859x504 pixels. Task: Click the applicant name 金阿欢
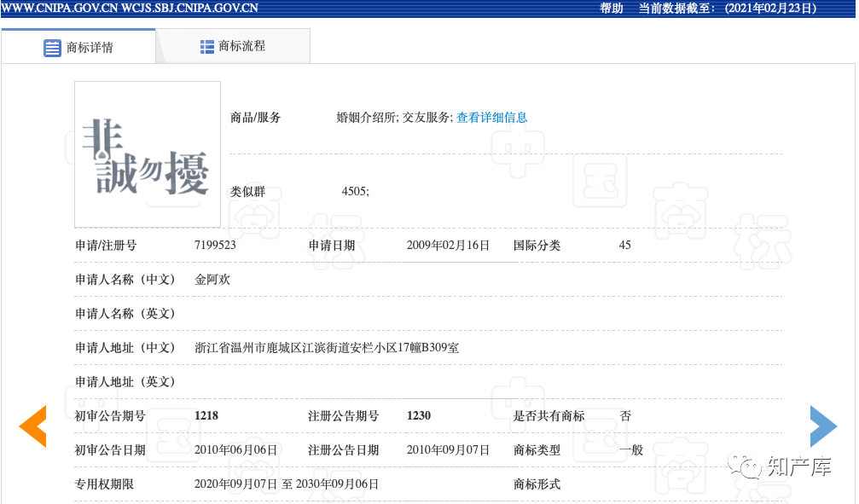211,279
